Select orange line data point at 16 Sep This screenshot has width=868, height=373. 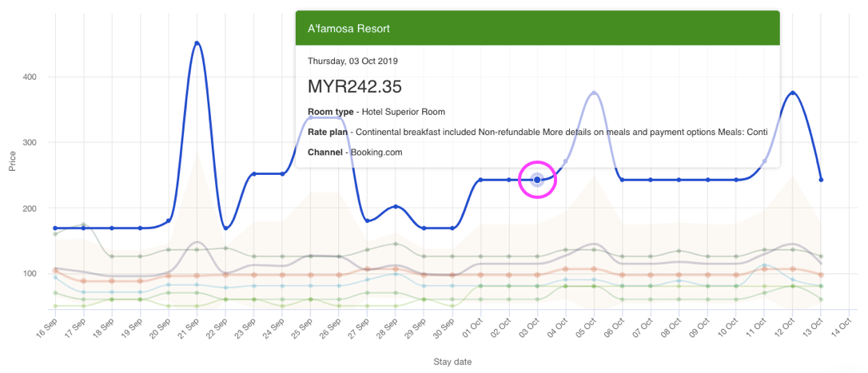tap(55, 271)
